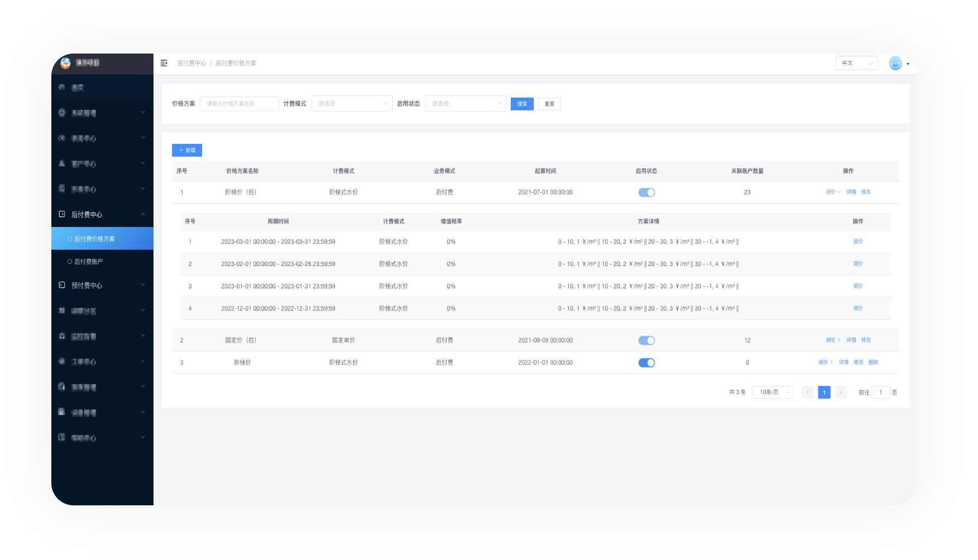Collapse the sidebar with the hamburger icon
The image size is (978, 560).
164,63
